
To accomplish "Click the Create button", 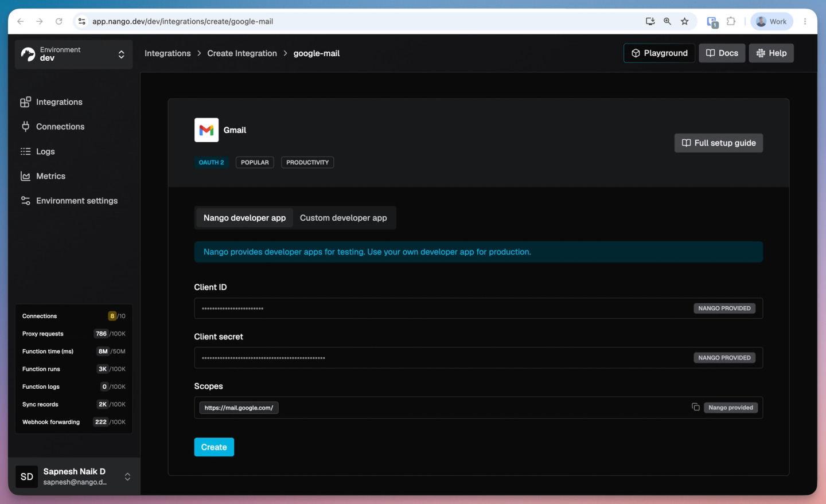I will click(x=214, y=447).
